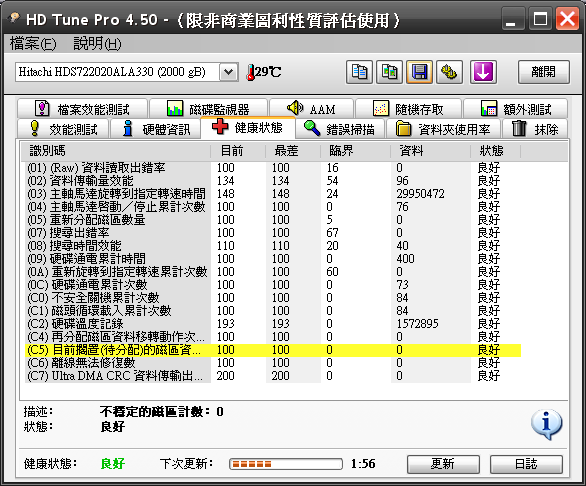The width and height of the screenshot is (586, 486).
Task: Click the 1:56 next update countdown
Action: tap(363, 464)
